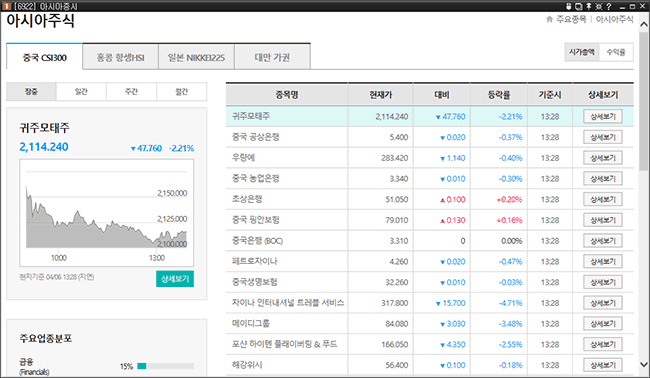This screenshot has width=650, height=378.
Task: Click 상세보기 for 해강위시 row
Action: pyautogui.click(x=603, y=365)
